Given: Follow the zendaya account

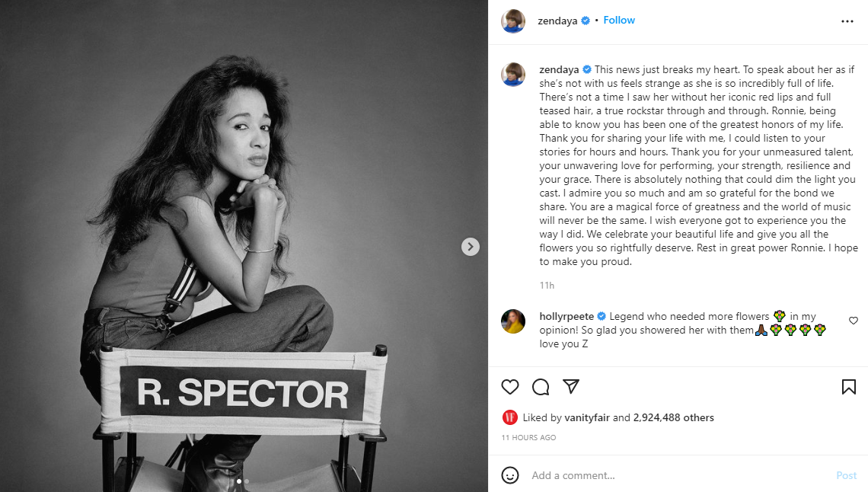Looking at the screenshot, I should [x=619, y=21].
